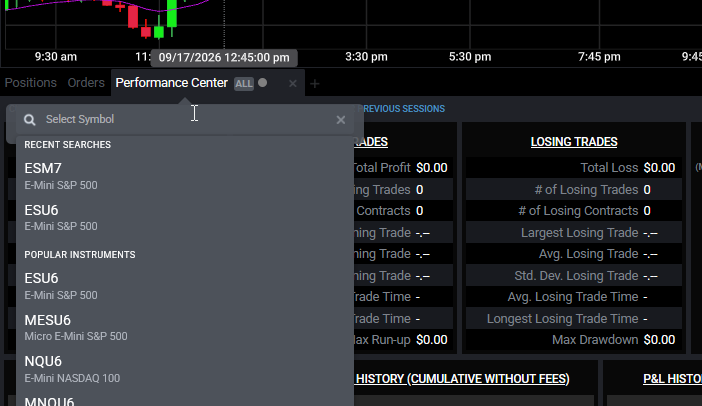Click the Recent Searches section header
Image resolution: width=702 pixels, height=406 pixels.
(68, 145)
